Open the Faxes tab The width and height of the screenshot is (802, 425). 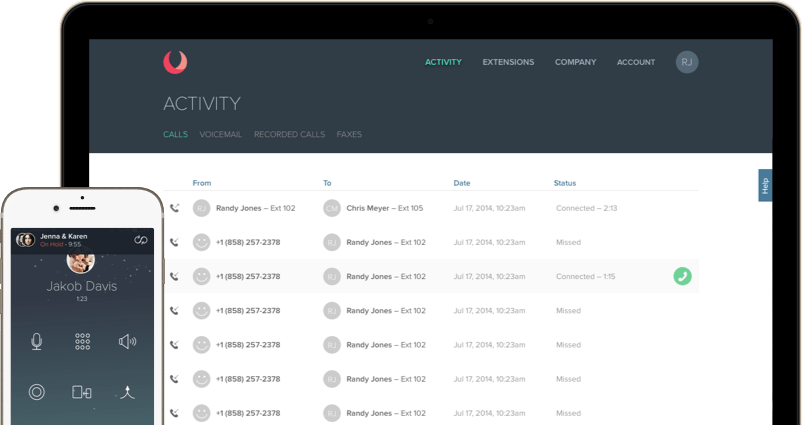[x=349, y=134]
